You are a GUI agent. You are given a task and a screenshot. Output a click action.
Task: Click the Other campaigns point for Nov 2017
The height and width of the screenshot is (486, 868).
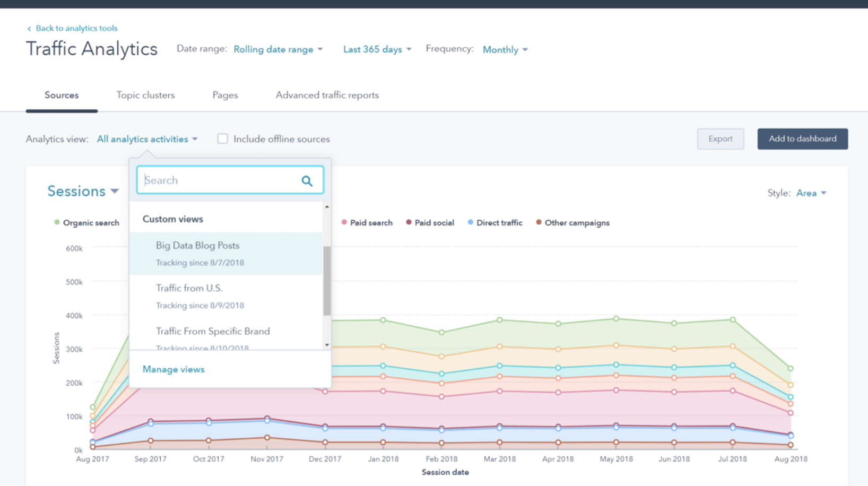click(267, 438)
